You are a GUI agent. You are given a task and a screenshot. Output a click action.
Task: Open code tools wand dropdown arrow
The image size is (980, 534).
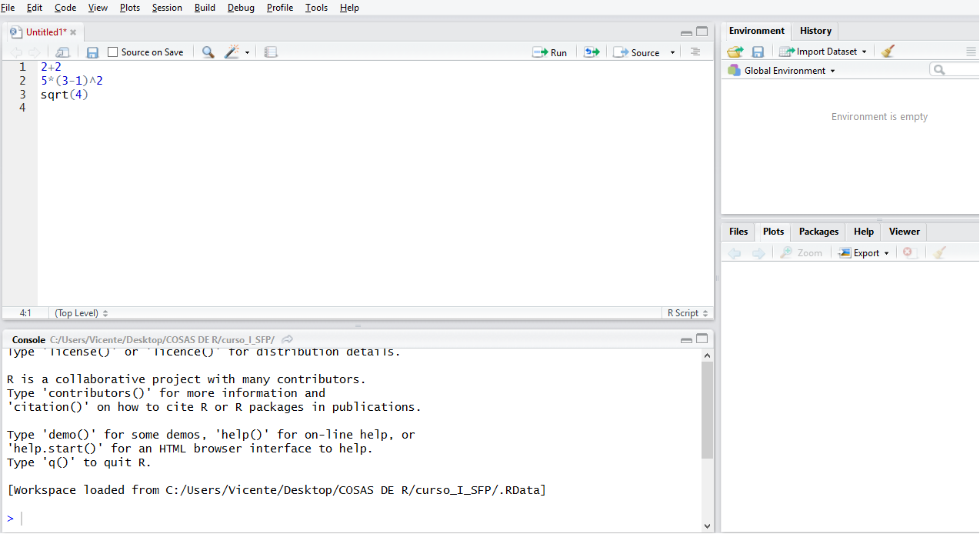coord(247,53)
